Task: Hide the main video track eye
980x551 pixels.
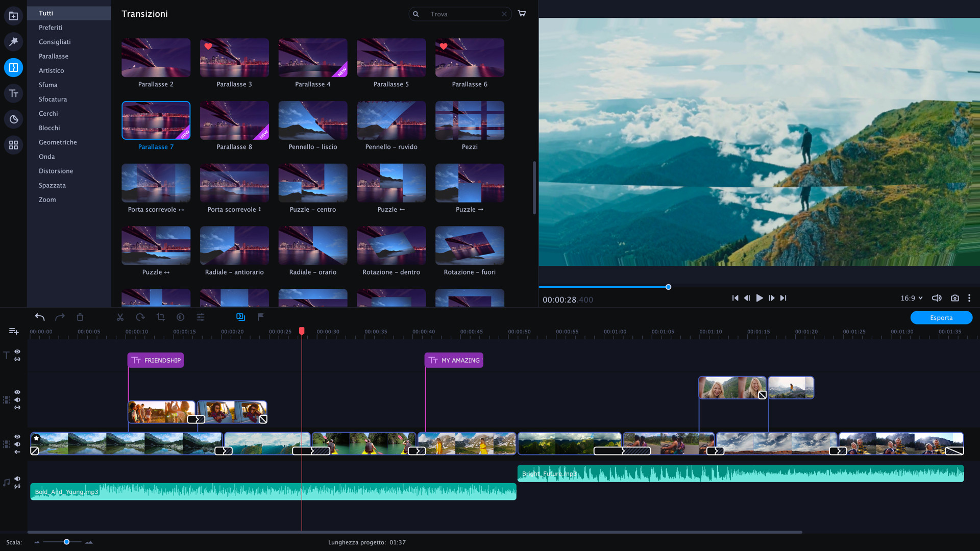Action: point(17,437)
